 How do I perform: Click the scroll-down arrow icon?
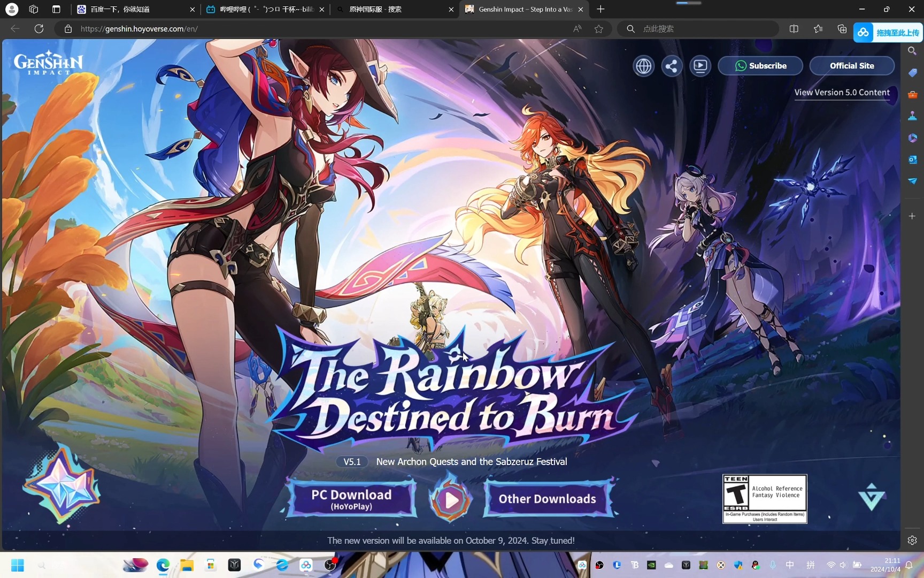871,497
